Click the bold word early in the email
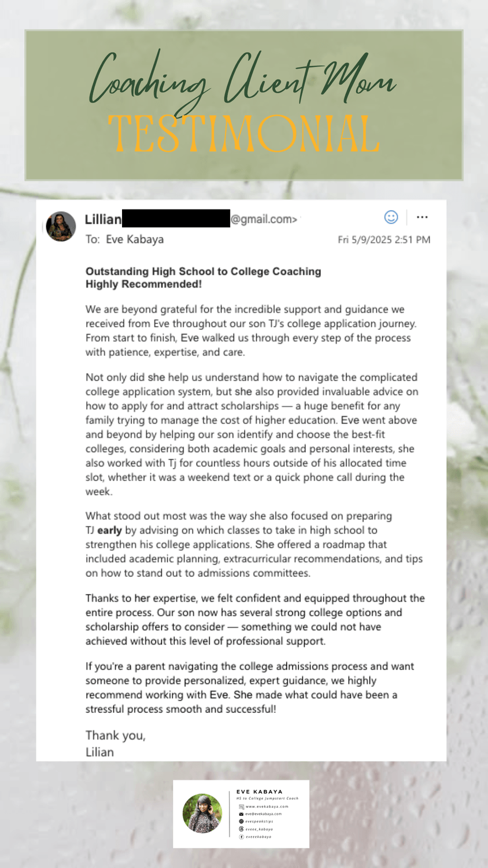 click(x=109, y=530)
